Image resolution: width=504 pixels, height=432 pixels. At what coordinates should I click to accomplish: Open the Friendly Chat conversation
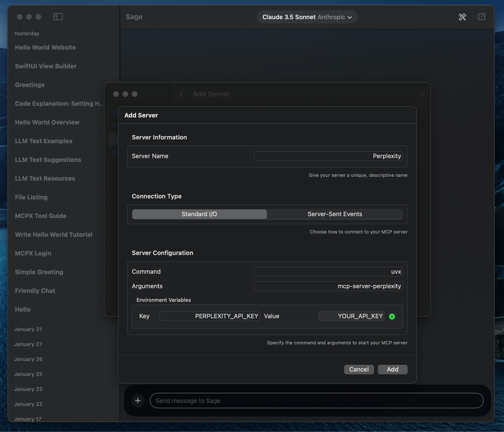click(35, 291)
